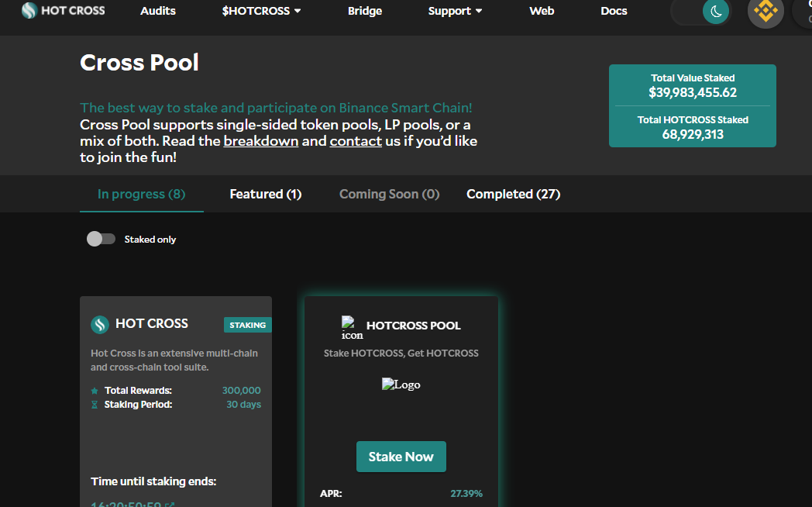Open the Bridge page from navbar
This screenshot has width=812, height=507.
(x=365, y=11)
